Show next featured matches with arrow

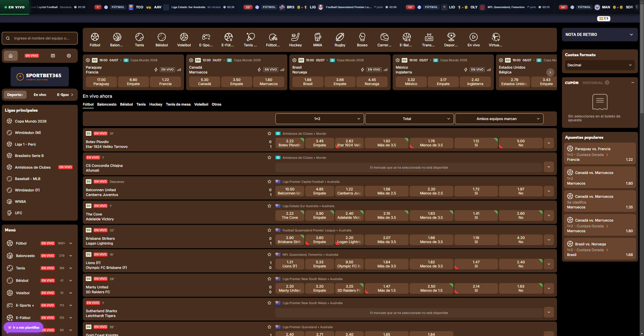click(550, 72)
